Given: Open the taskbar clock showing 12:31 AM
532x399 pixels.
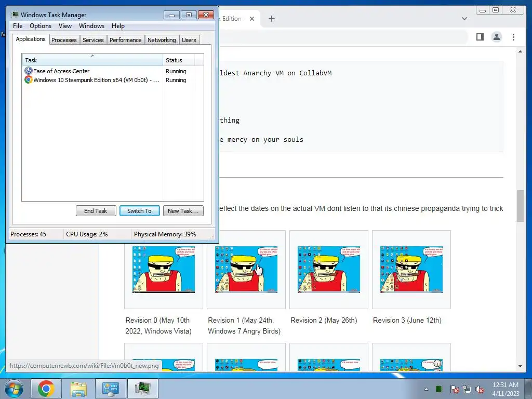Looking at the screenshot, I should tap(506, 389).
